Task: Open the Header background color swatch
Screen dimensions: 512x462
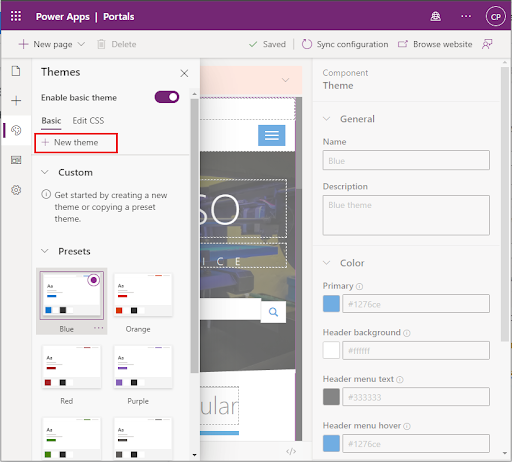Action: [x=331, y=350]
